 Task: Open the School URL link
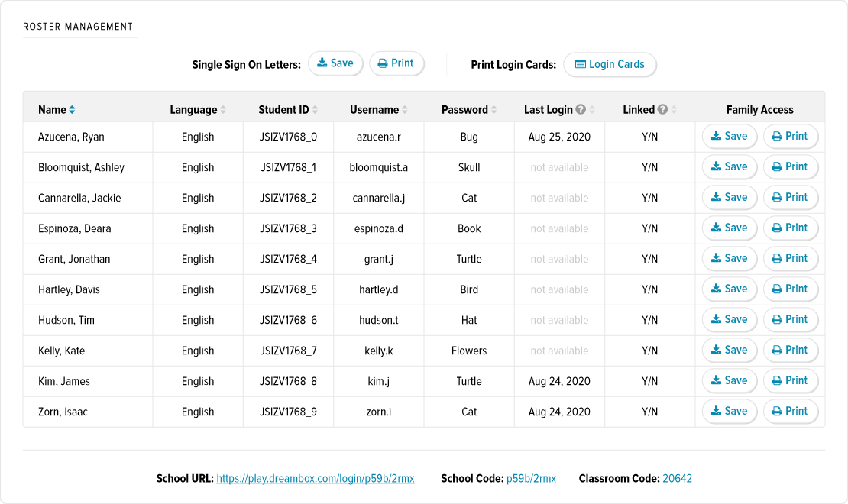316,478
